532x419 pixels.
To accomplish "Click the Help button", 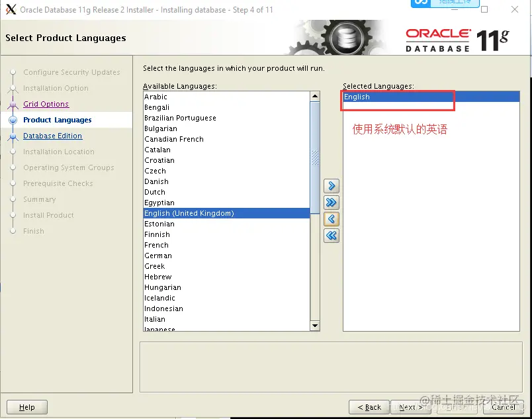I will coord(27,407).
